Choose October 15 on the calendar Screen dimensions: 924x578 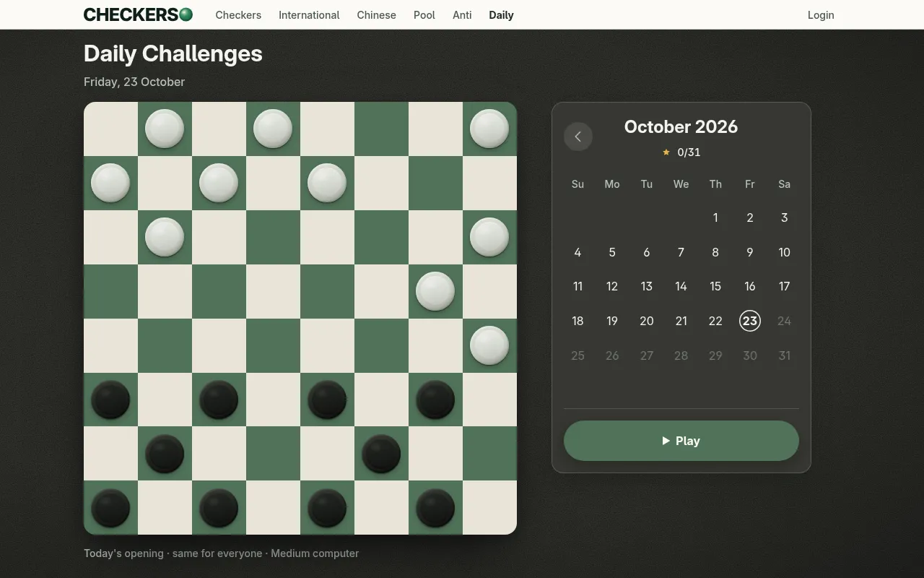coord(715,286)
